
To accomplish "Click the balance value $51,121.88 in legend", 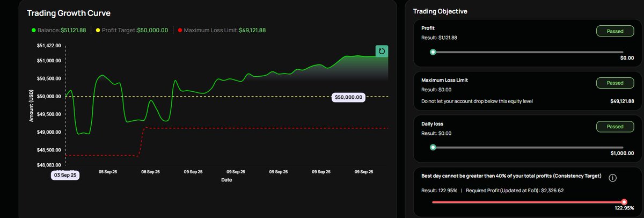I will pos(73,30).
